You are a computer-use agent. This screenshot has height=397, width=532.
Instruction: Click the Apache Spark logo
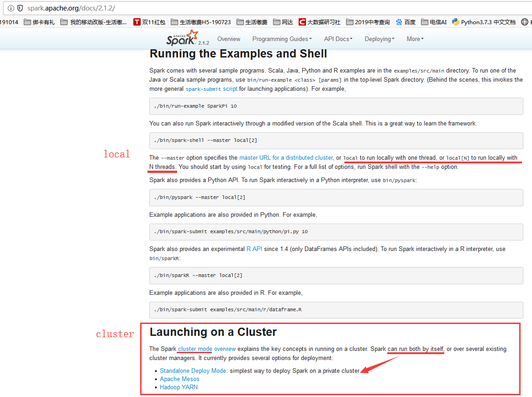tap(182, 38)
